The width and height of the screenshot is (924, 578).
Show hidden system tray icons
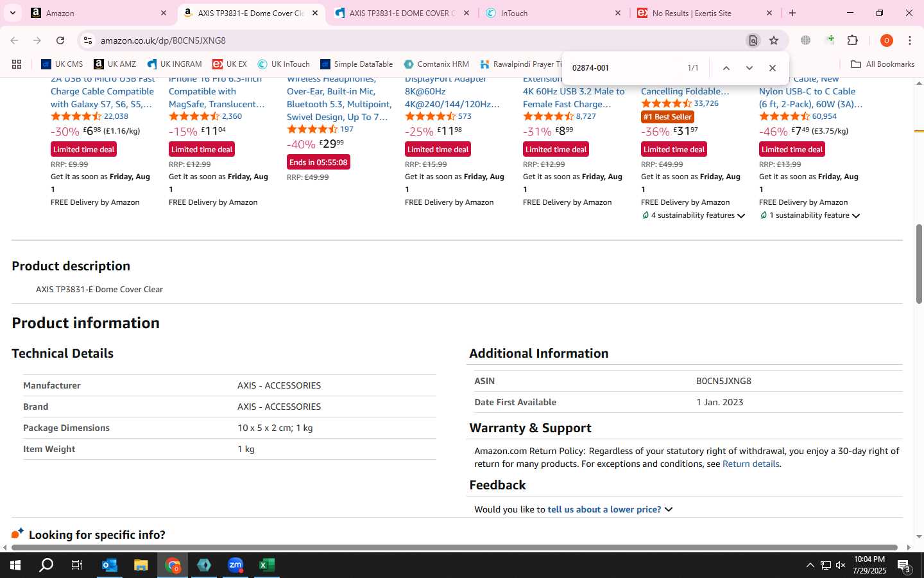tap(810, 566)
